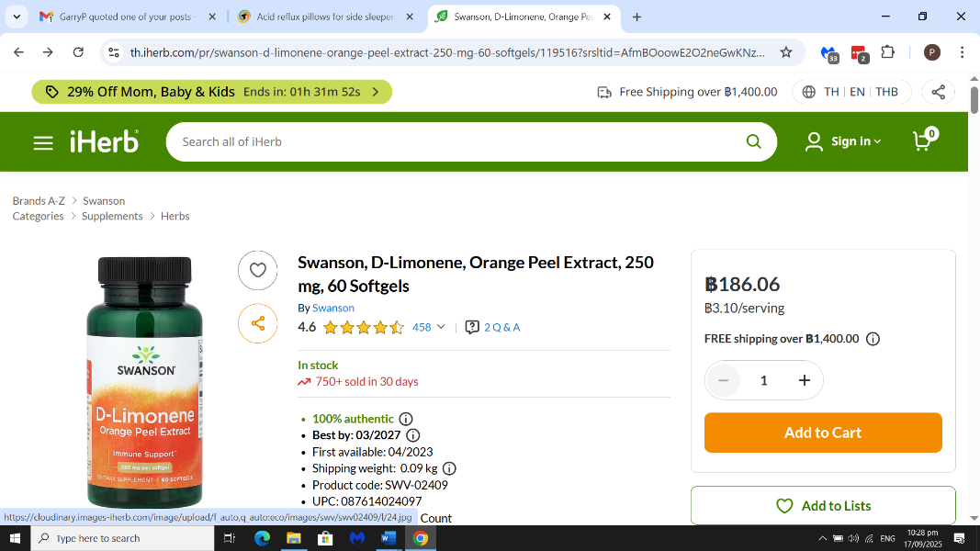The image size is (980, 551).
Task: Expand the Sign in dropdown
Action: point(843,141)
